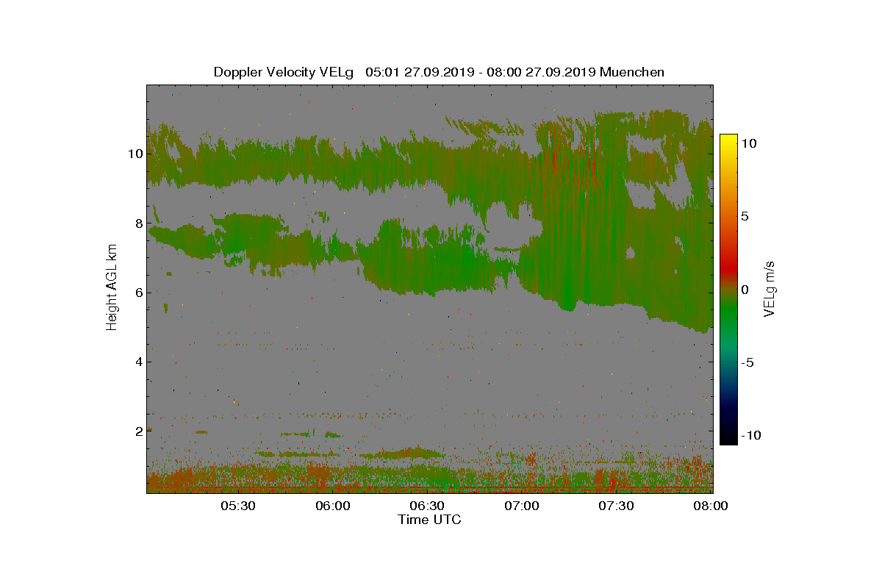Click the height tick label 2
This screenshot has width=882, height=588.
138,431
